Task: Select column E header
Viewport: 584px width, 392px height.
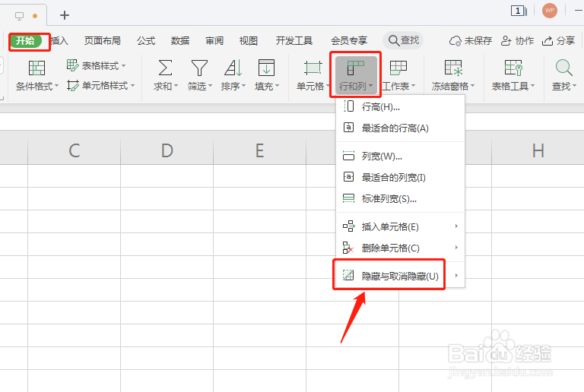Action: 259,150
